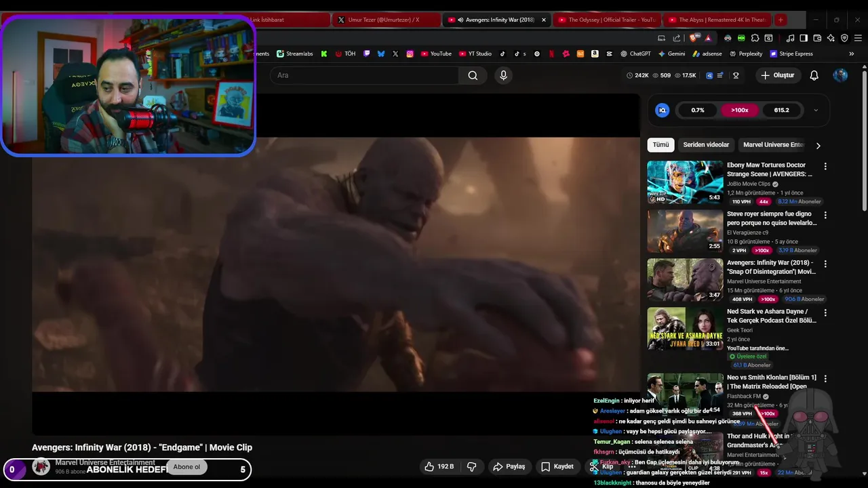Click the >100x vidIQ score pill

739,110
